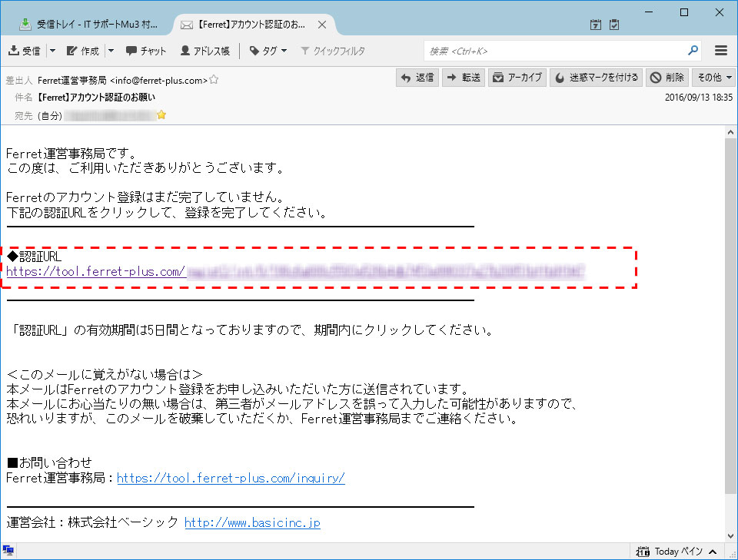Open the dropdown arrow beside 受信
Viewport: 738px width, 560px height.
coord(53,51)
